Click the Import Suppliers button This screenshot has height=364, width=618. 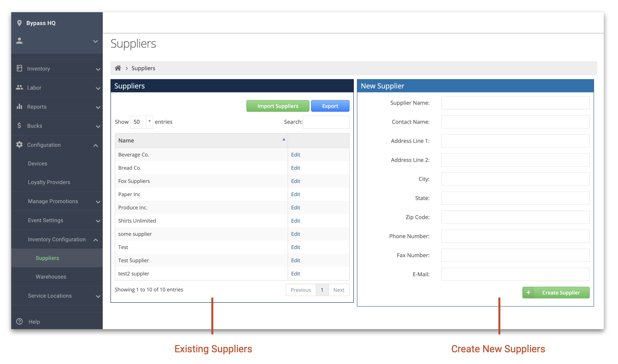click(x=278, y=106)
